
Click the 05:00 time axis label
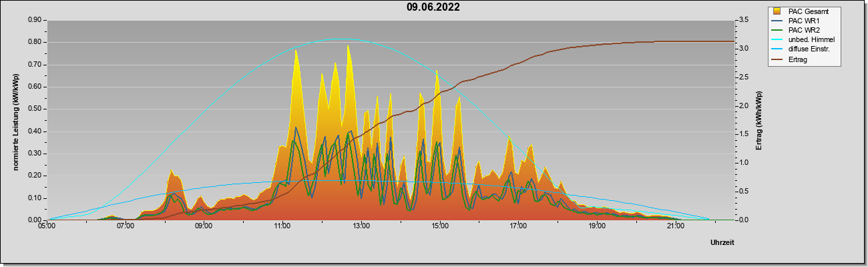(x=47, y=226)
